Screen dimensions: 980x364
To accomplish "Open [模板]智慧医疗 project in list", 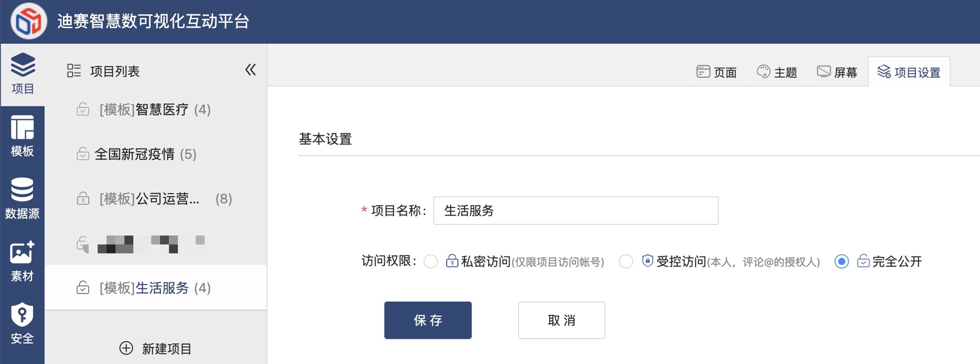I will (x=155, y=109).
